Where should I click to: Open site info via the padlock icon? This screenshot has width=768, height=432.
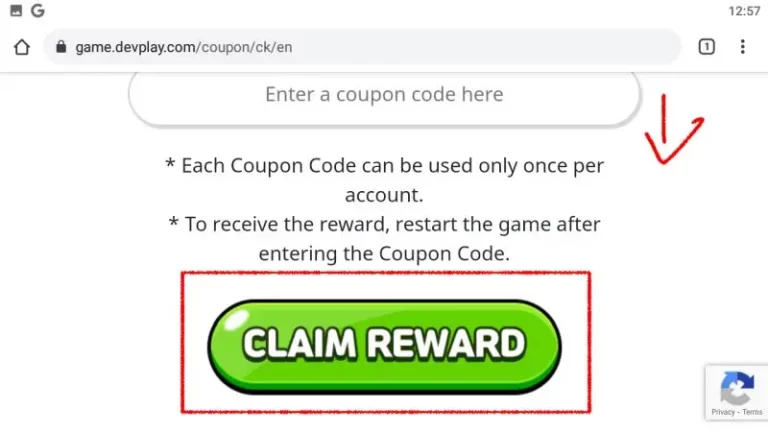tap(61, 47)
